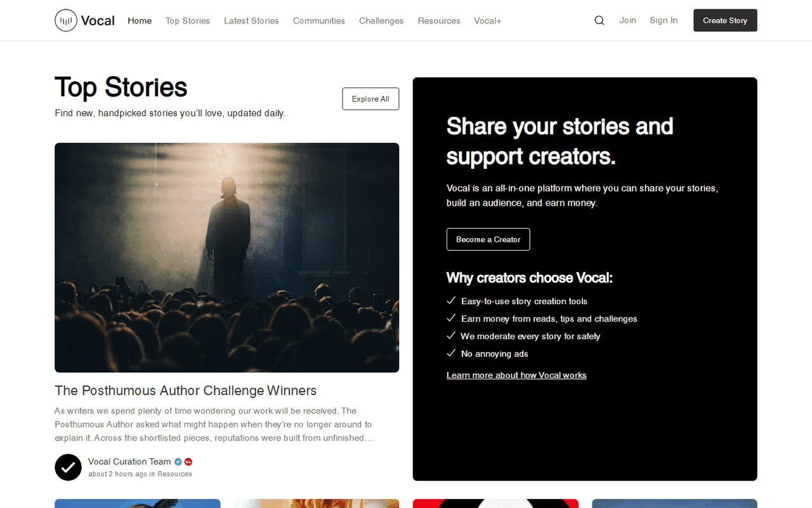Open Top Stories in navigation bar
The image size is (812, 508).
188,20
